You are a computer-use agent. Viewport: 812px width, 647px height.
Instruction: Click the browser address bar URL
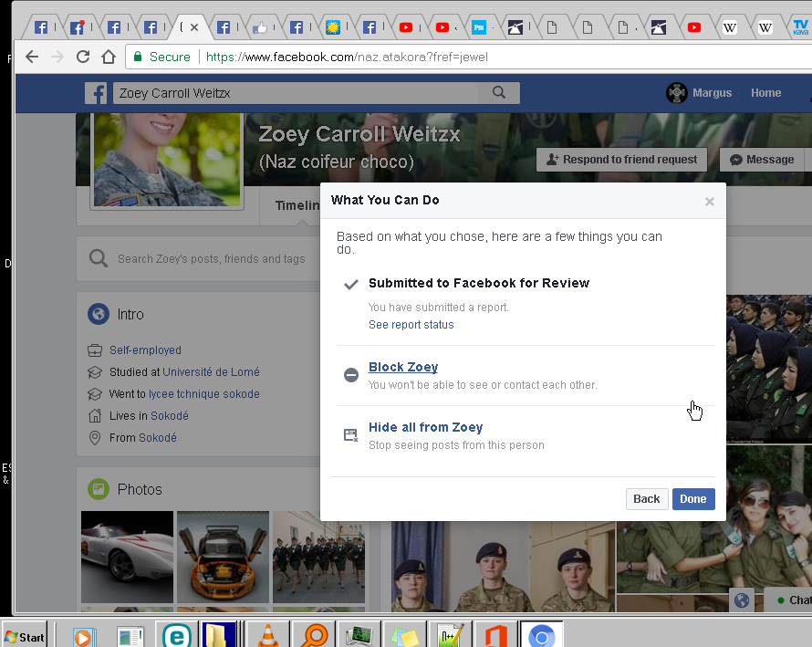(347, 57)
